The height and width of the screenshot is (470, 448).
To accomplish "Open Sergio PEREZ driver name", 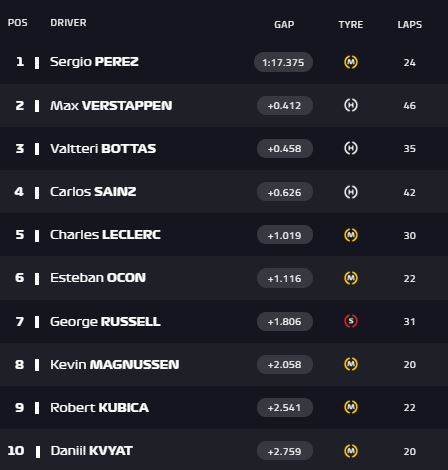I will click(94, 62).
